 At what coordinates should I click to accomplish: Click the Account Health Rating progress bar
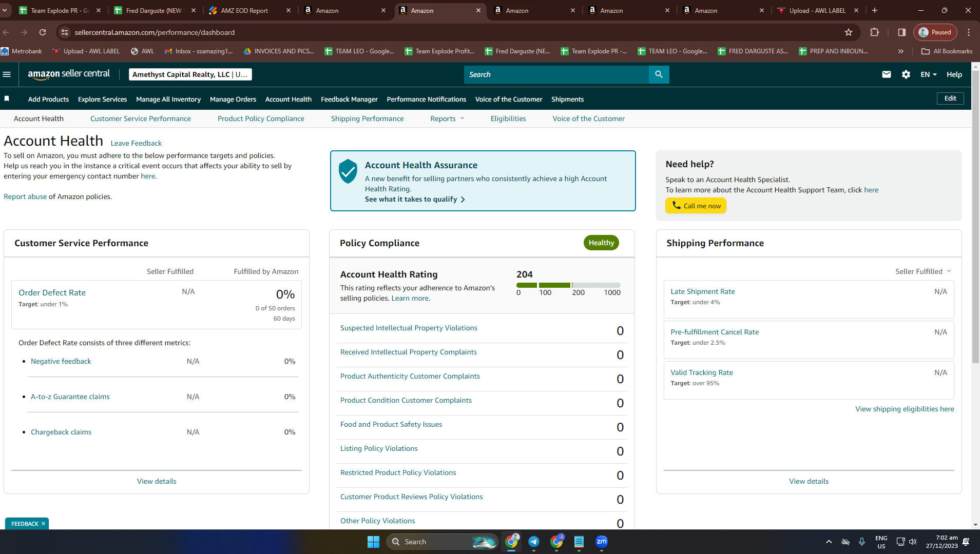pyautogui.click(x=568, y=285)
